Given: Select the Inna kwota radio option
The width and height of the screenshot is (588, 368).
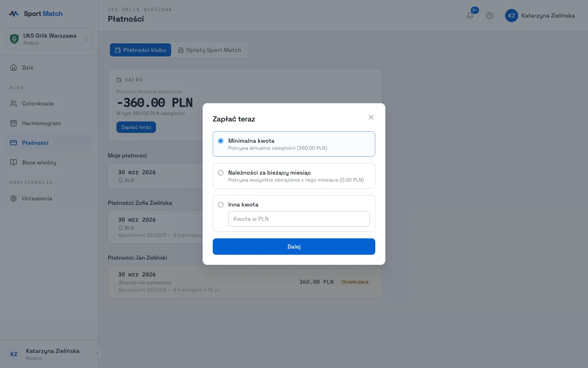Looking at the screenshot, I should pos(220,204).
